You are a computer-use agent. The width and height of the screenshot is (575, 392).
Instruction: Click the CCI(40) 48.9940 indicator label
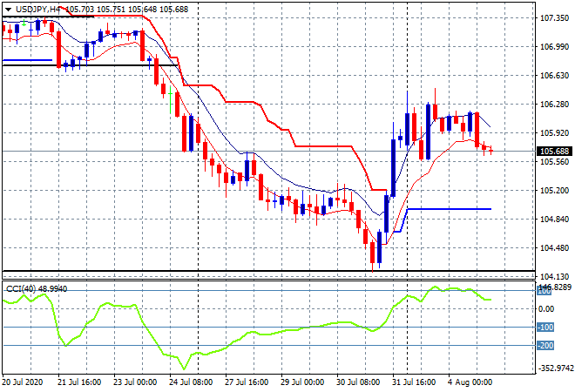click(37, 289)
